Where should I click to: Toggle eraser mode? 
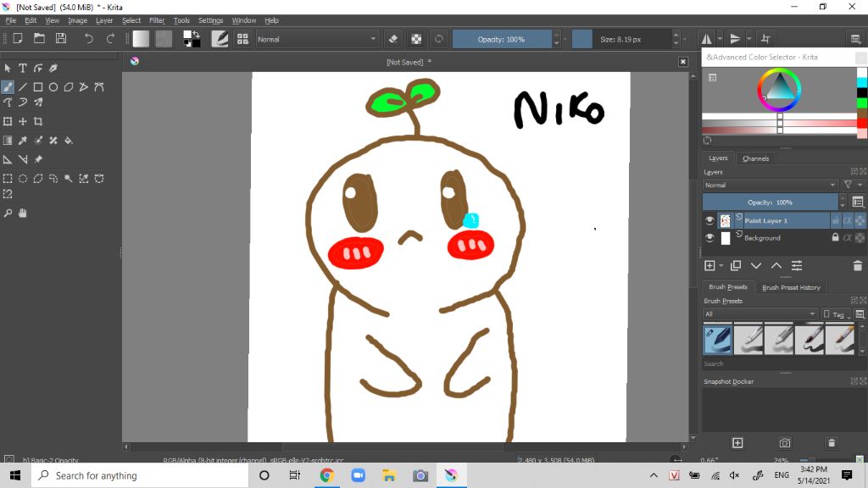pyautogui.click(x=393, y=39)
